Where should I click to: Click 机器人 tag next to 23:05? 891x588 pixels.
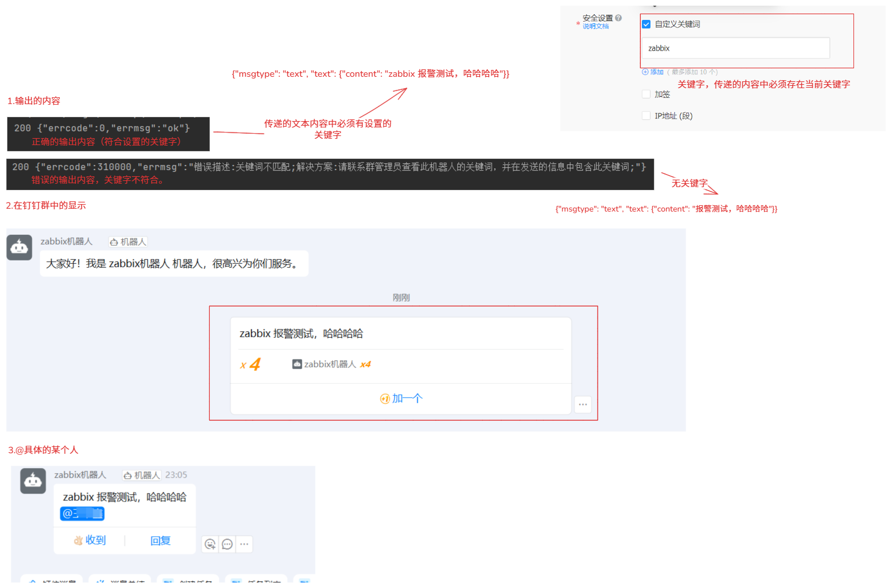point(142,475)
